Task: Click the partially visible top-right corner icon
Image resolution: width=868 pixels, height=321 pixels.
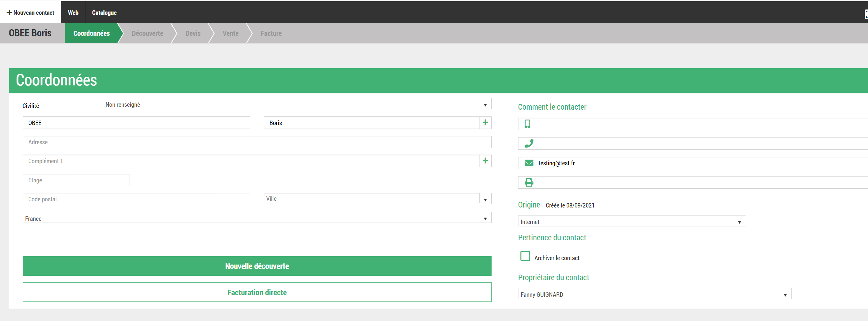Action: coord(866,14)
